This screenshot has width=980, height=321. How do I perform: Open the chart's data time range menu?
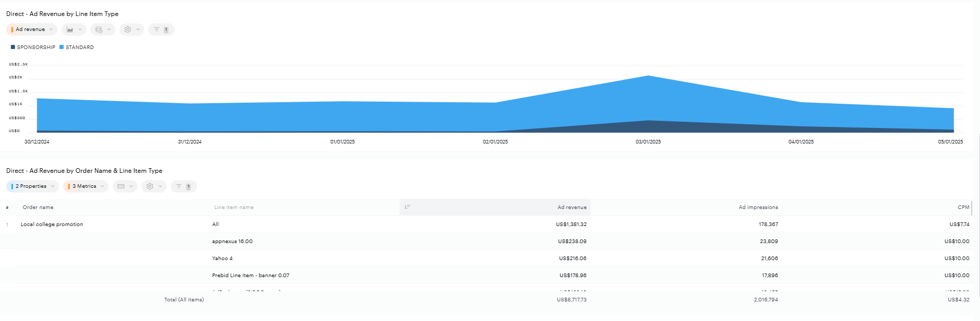tap(103, 29)
